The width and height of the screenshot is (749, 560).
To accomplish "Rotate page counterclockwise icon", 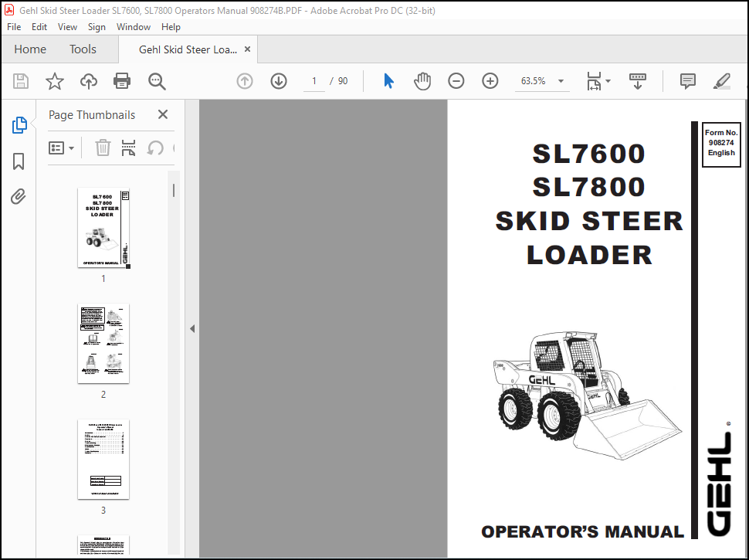I will coord(155,148).
